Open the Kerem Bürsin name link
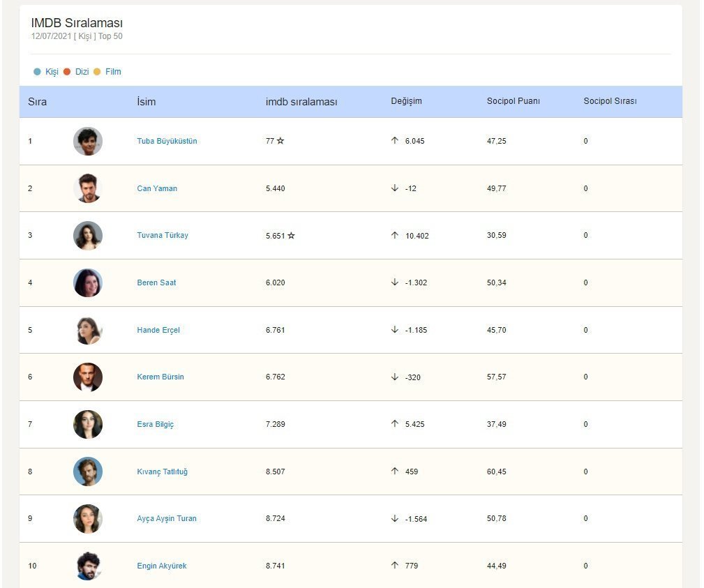704x588 pixels. tap(160, 377)
